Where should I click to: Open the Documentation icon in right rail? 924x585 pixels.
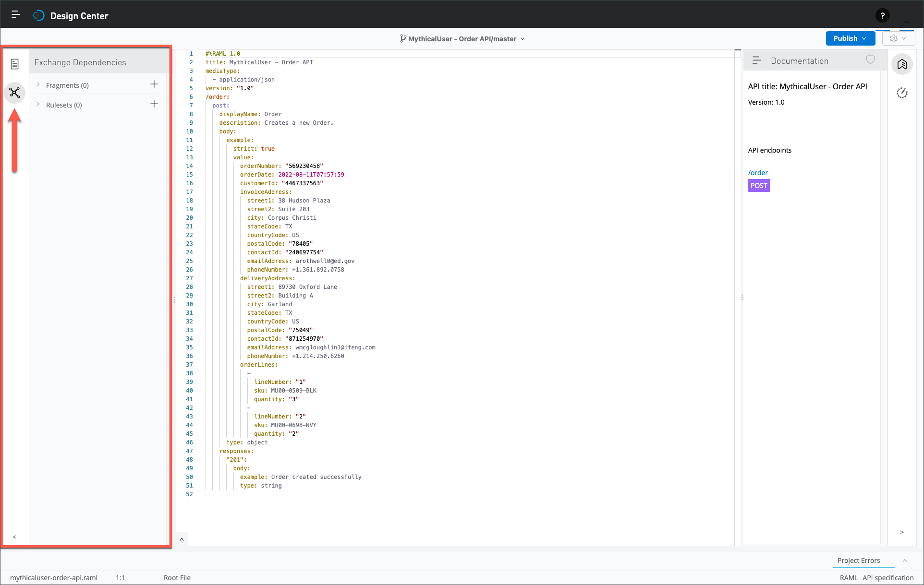(902, 64)
